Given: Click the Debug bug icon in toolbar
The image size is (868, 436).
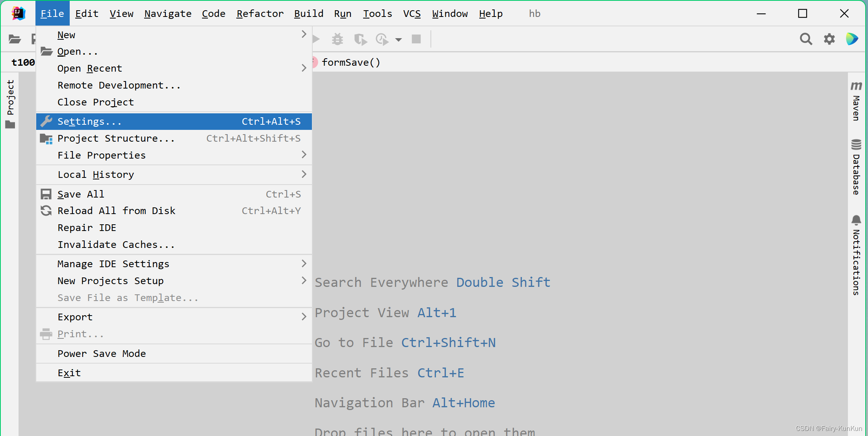Looking at the screenshot, I should tap(338, 39).
